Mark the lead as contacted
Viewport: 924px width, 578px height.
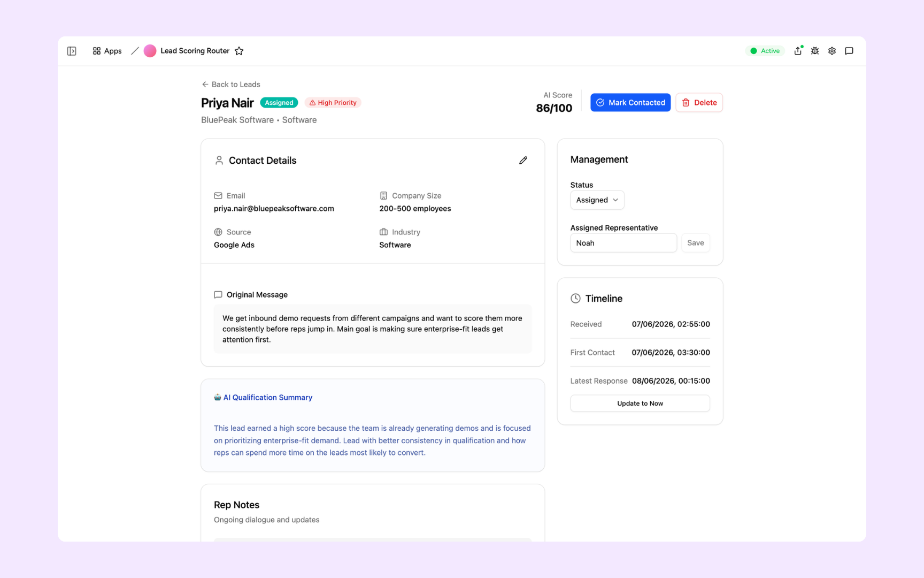coord(630,103)
